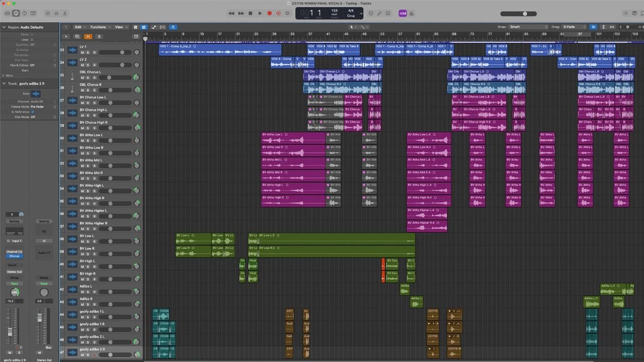Click the Add Track plus button
The image size is (644, 362).
[65, 37]
